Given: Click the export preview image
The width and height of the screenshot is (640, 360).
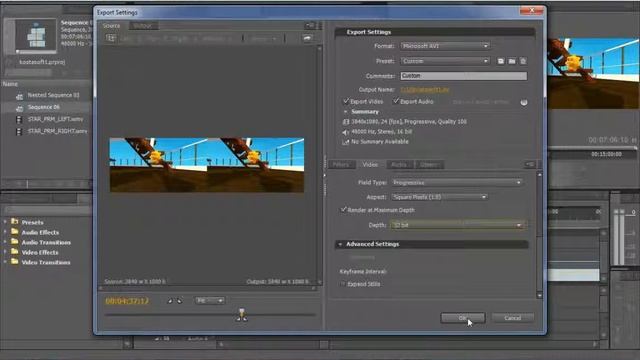Looking at the screenshot, I should point(207,165).
